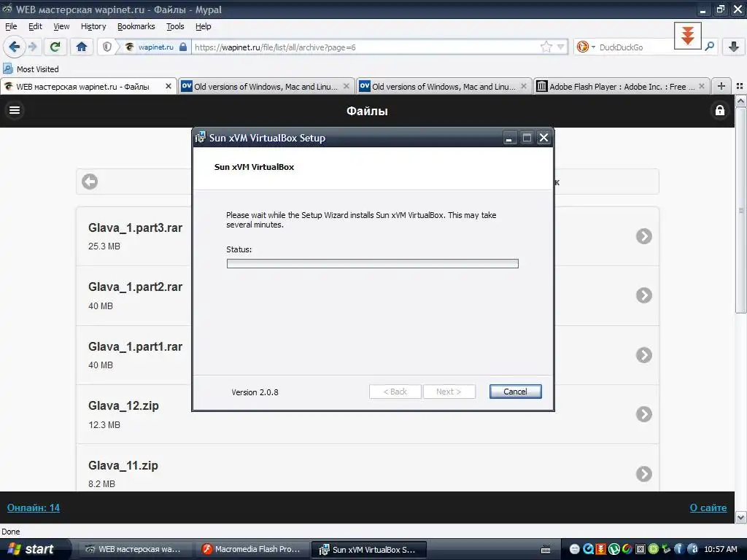Image resolution: width=747 pixels, height=560 pixels.
Task: Go back with the browser back arrow
Action: pyautogui.click(x=15, y=47)
